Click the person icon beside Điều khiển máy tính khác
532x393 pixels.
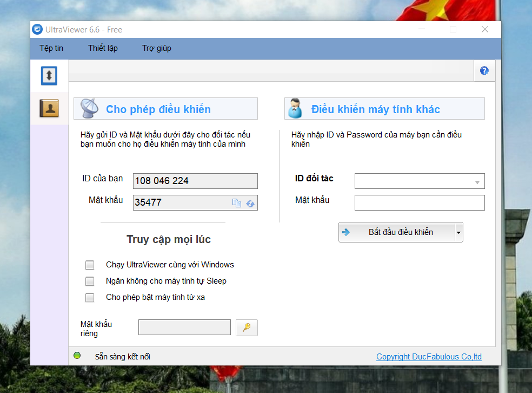point(295,108)
